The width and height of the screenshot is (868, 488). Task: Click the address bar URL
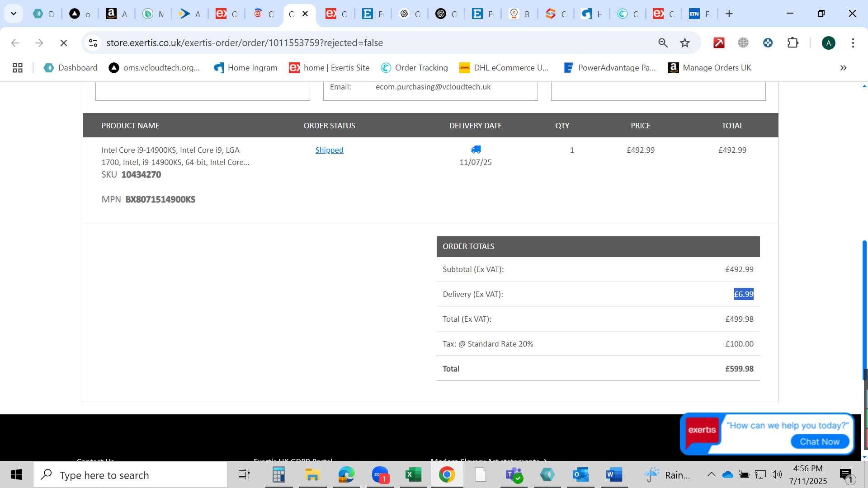coord(245,43)
